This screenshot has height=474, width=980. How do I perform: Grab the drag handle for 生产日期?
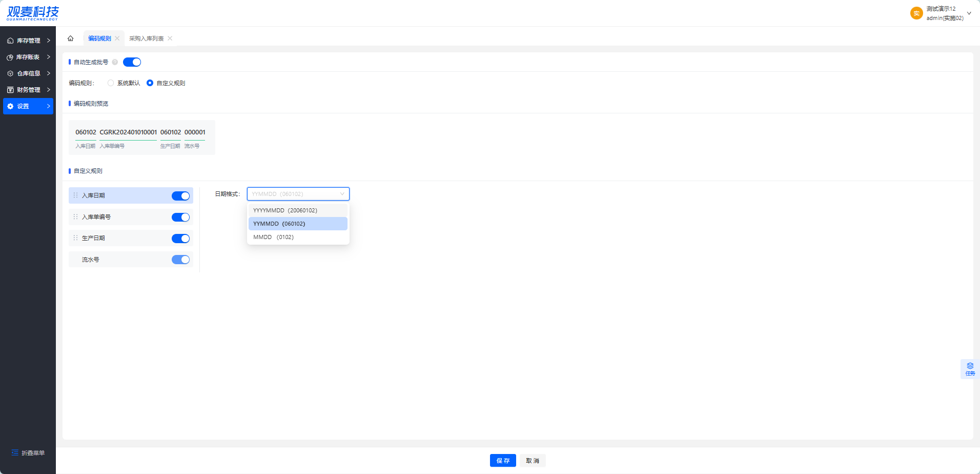point(76,238)
